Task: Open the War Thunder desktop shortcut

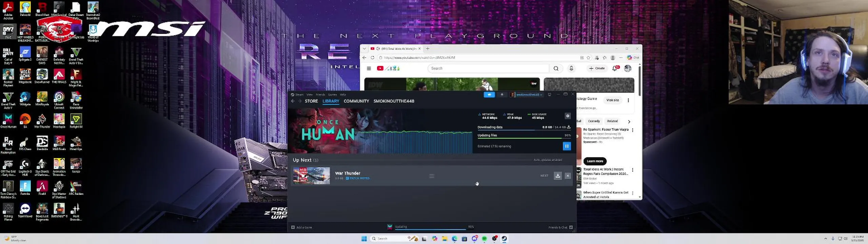Action: tap(42, 121)
